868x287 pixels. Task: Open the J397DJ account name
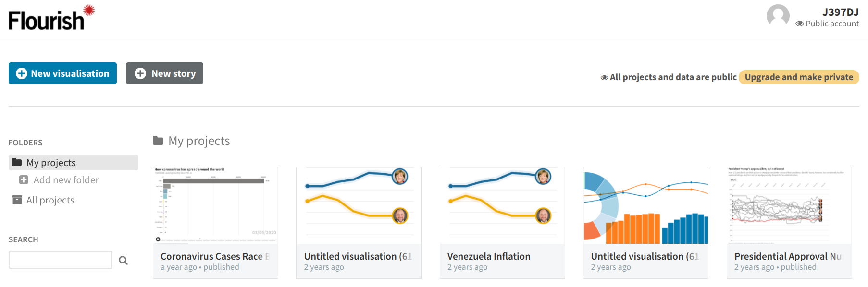tap(840, 12)
